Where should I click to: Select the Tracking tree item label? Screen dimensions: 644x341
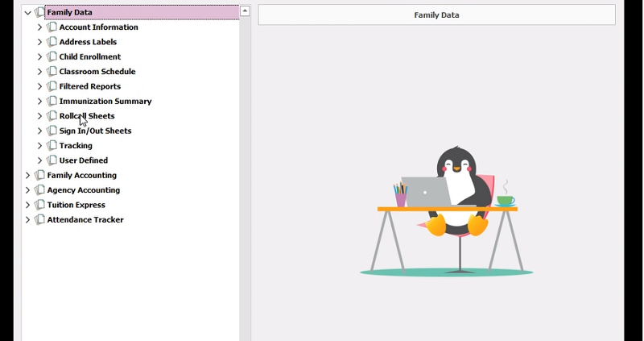pyautogui.click(x=76, y=146)
